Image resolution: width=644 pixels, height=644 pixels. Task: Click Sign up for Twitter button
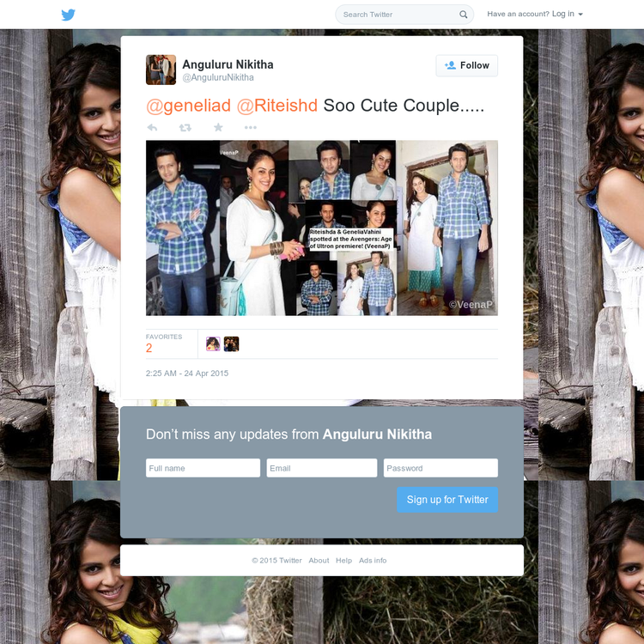pos(447,500)
